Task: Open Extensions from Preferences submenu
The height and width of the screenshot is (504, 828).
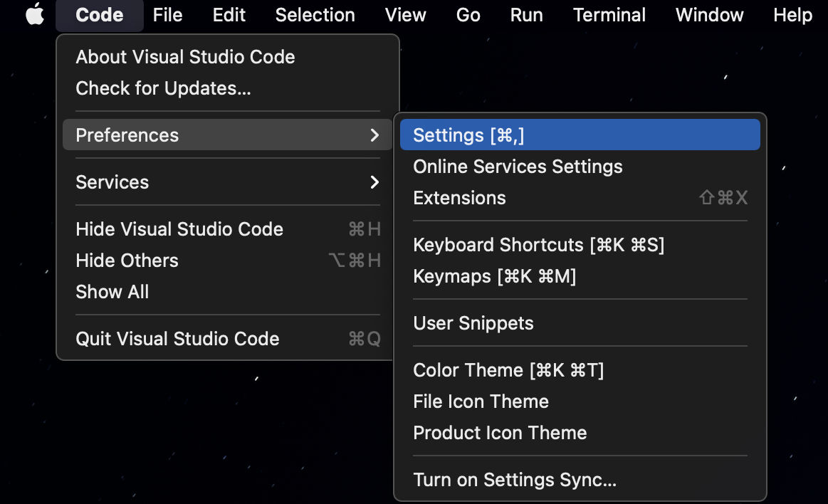Action: click(x=580, y=198)
